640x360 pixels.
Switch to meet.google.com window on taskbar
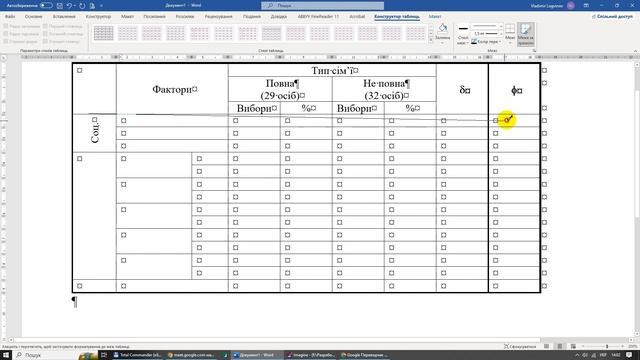pyautogui.click(x=191, y=355)
